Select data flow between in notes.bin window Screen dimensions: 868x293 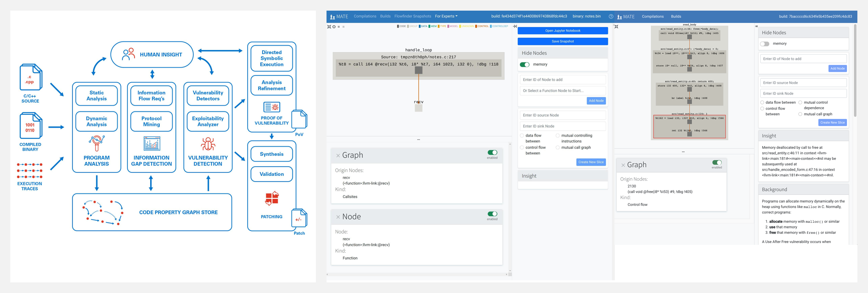522,136
